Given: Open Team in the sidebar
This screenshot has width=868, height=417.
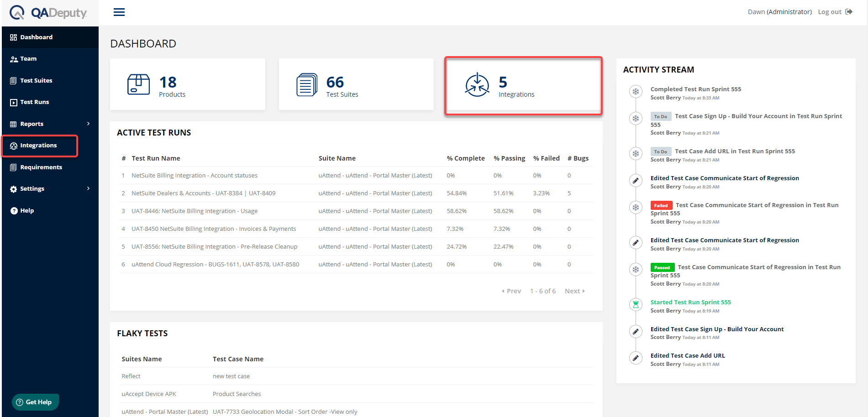Looking at the screenshot, I should (50, 59).
